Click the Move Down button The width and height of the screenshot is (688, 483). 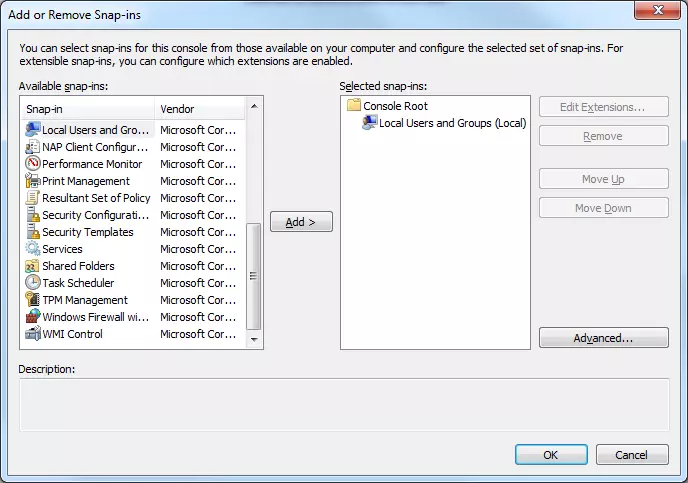(604, 208)
